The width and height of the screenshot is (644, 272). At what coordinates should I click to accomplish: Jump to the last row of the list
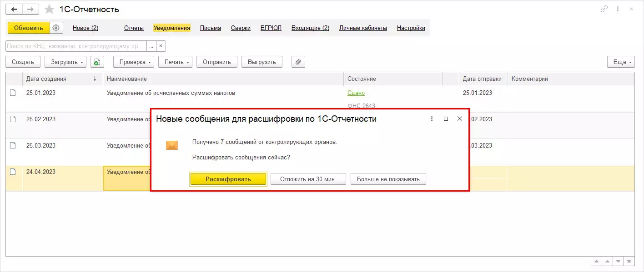629,262
